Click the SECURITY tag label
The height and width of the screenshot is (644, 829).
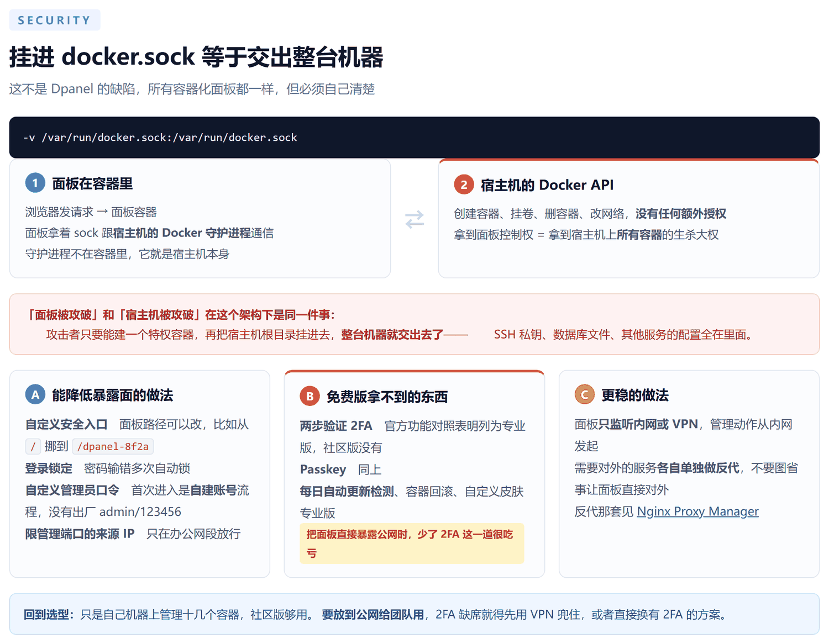coord(55,20)
